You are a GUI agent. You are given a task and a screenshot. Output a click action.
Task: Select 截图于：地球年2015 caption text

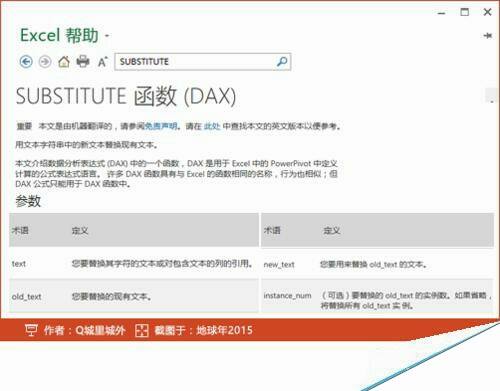[x=203, y=330]
